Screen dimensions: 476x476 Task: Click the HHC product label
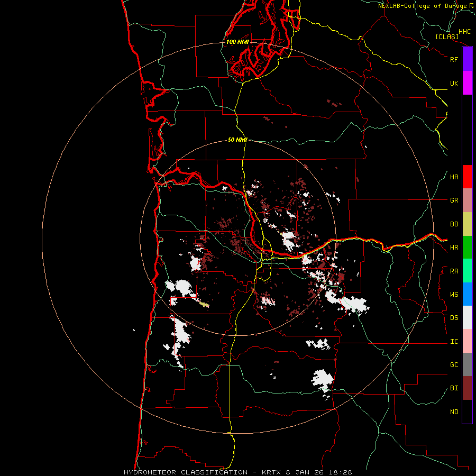coord(465,32)
